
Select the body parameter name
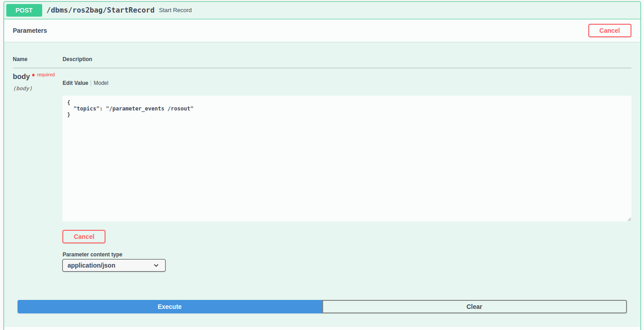[x=22, y=76]
